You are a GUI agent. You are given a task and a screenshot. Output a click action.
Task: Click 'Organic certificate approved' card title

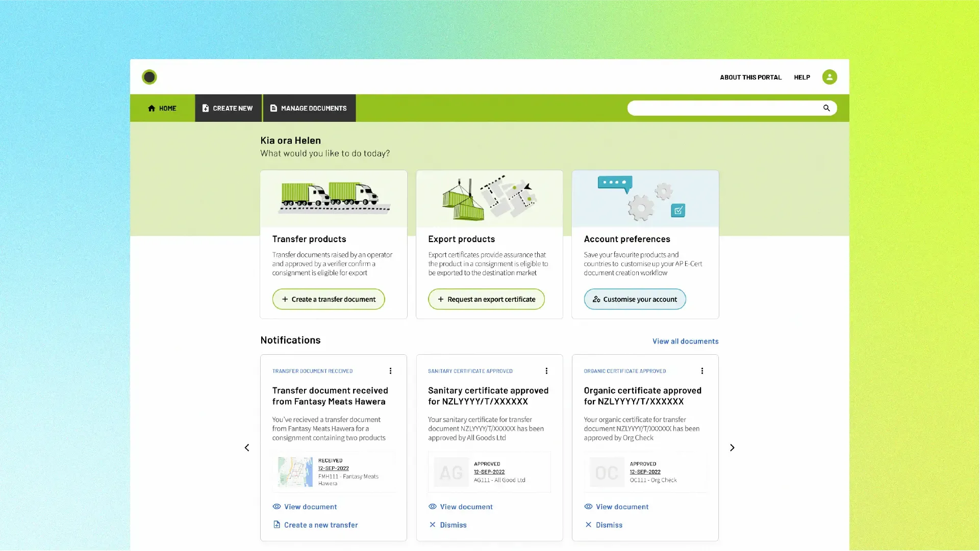tap(642, 396)
